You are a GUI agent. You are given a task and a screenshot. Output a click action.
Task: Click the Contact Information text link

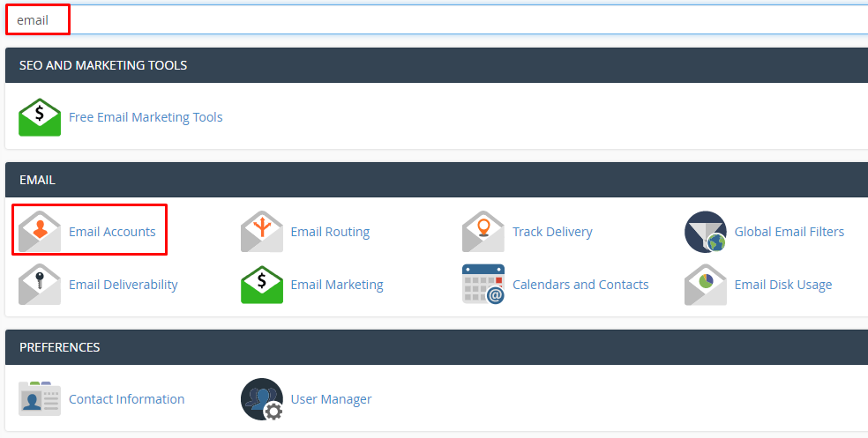point(126,399)
